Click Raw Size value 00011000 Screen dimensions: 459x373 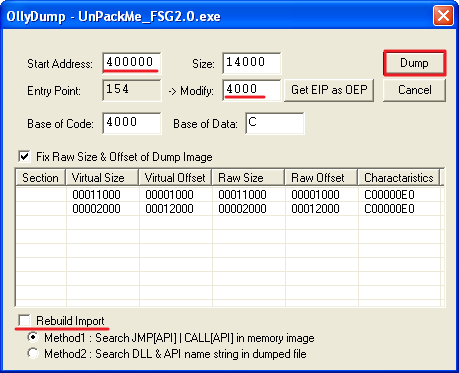[242, 195]
